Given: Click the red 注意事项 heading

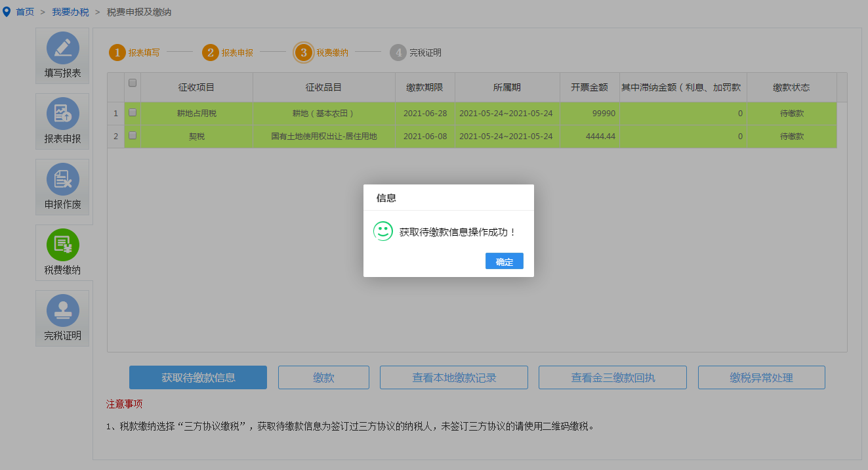Looking at the screenshot, I should point(125,404).
